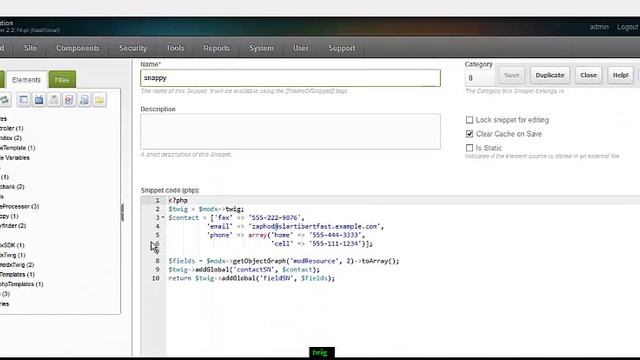The width and height of the screenshot is (640, 360).
Task: Click the Help! button
Action: coord(620,75)
